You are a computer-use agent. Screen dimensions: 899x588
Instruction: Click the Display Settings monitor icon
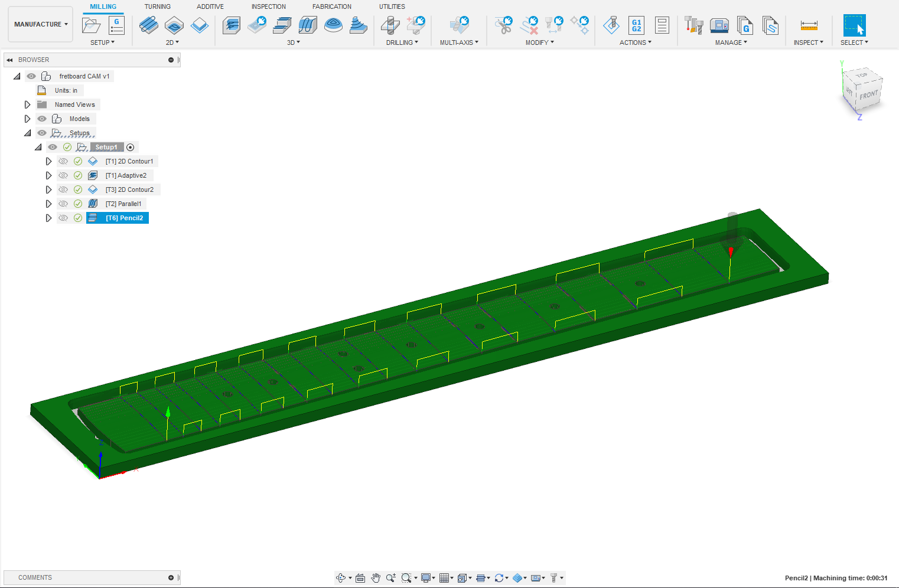pos(425,578)
